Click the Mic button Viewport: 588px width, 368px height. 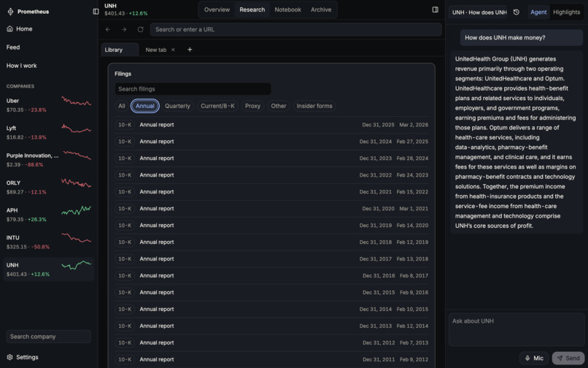click(x=534, y=359)
